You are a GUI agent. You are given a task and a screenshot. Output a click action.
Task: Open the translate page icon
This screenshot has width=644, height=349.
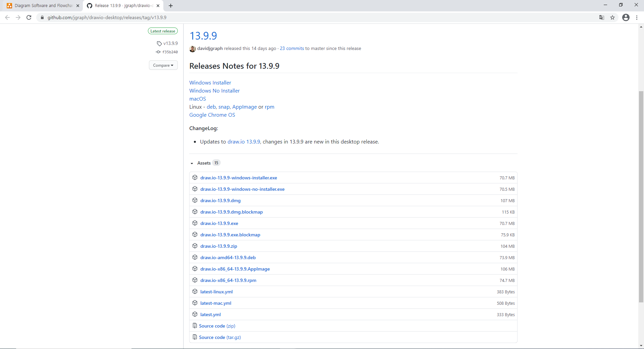click(x=602, y=17)
